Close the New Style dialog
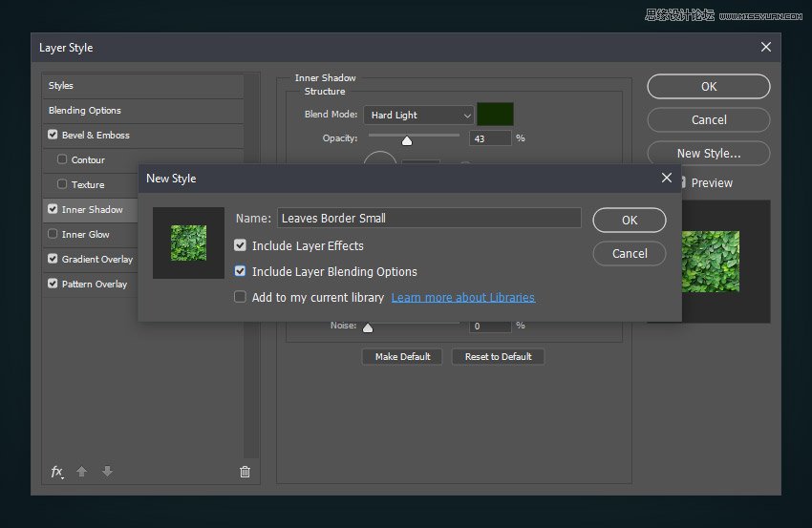 click(667, 178)
